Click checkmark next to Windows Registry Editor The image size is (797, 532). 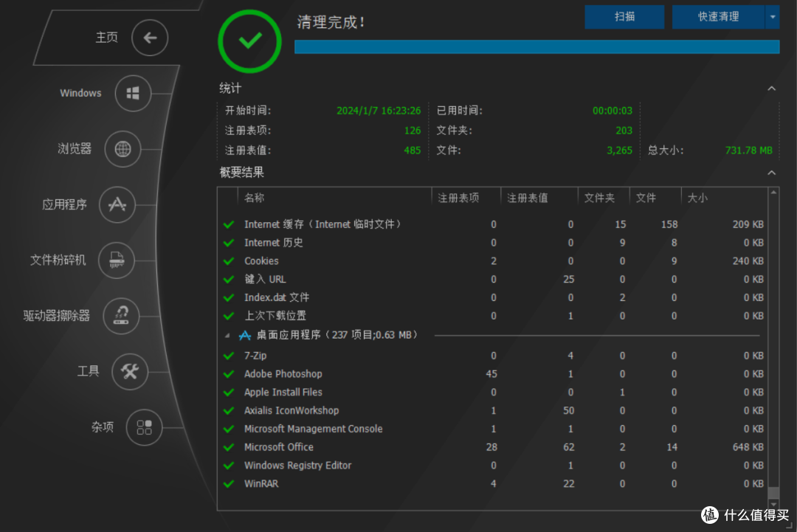pos(229,466)
